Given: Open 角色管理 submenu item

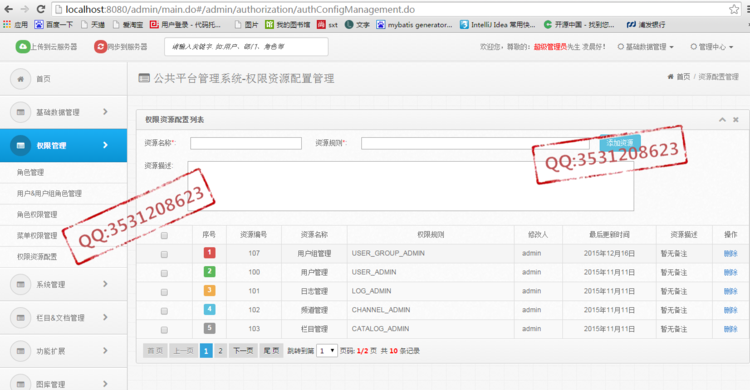Looking at the screenshot, I should 30,172.
